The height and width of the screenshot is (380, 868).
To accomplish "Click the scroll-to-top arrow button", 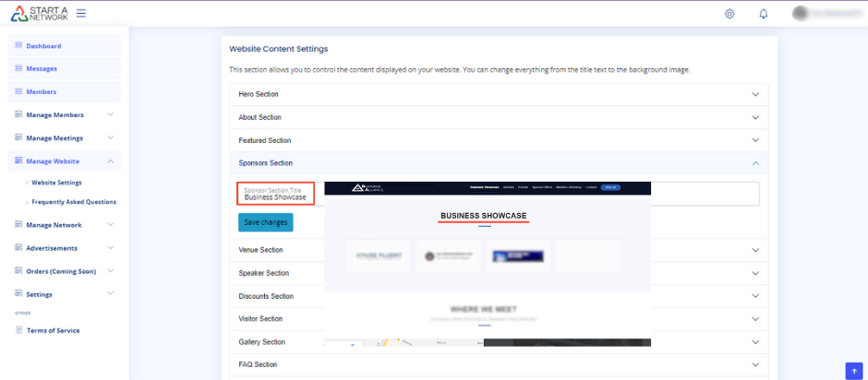I will click(853, 370).
